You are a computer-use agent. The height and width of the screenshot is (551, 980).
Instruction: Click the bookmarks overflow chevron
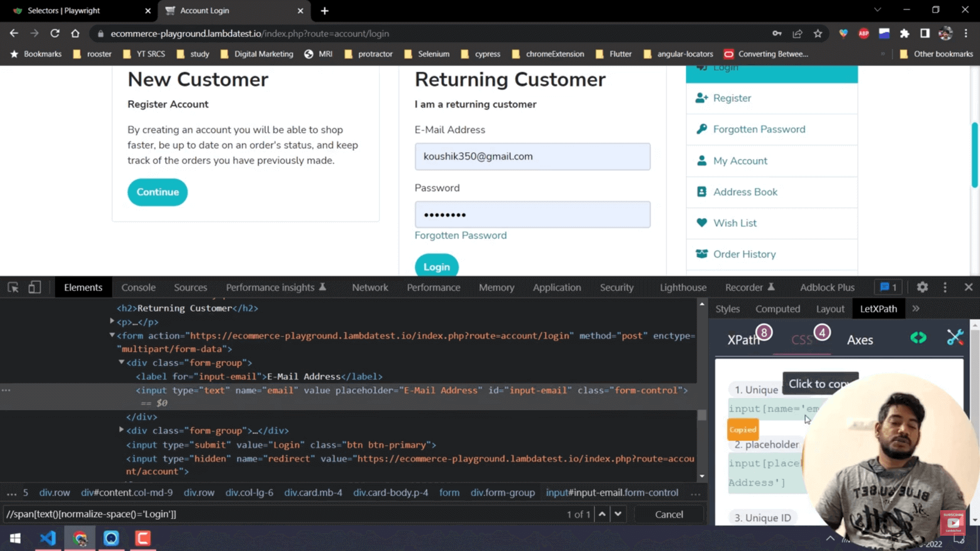883,54
